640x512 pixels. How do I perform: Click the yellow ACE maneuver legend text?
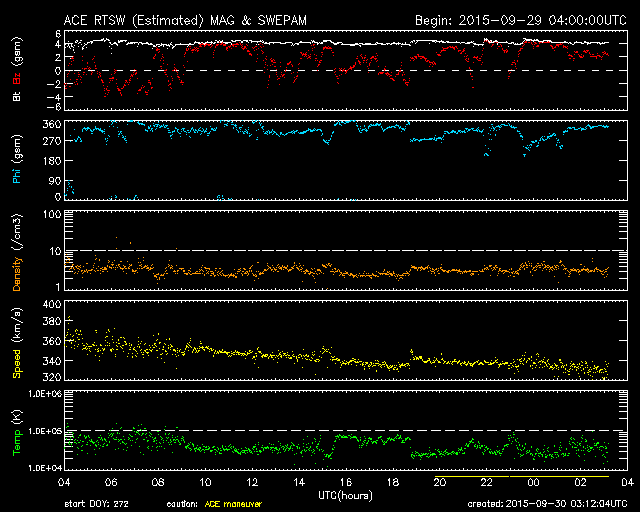[x=233, y=505]
